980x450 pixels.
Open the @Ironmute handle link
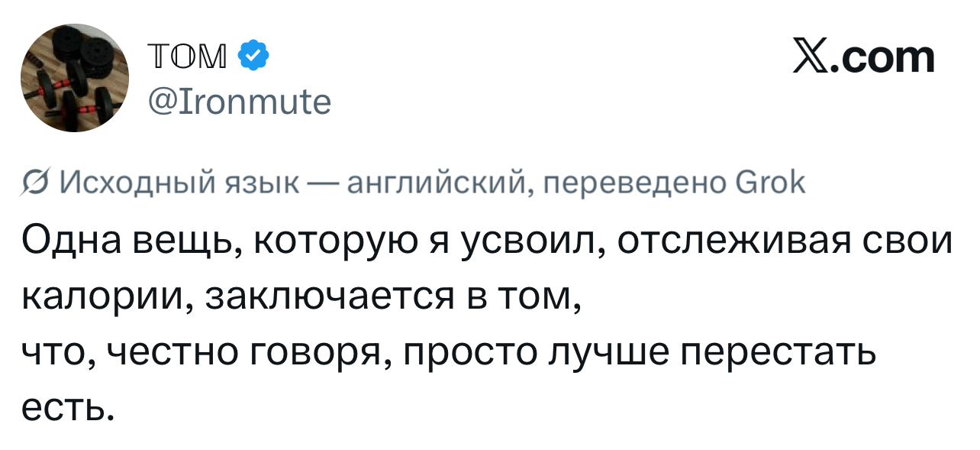[238, 100]
